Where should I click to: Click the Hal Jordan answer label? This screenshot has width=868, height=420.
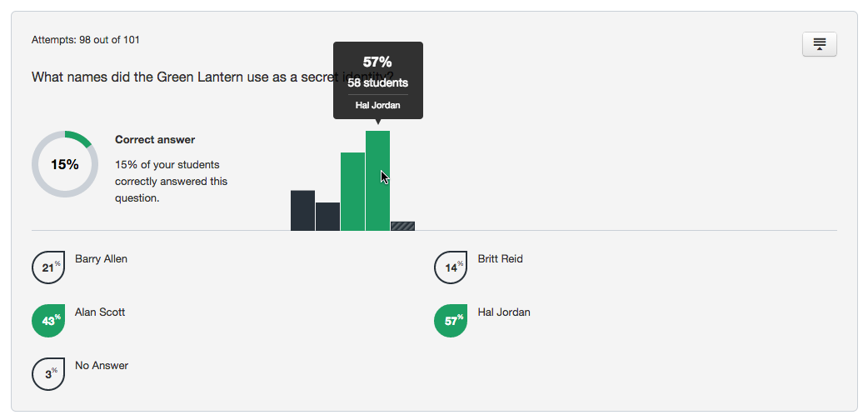(x=504, y=312)
